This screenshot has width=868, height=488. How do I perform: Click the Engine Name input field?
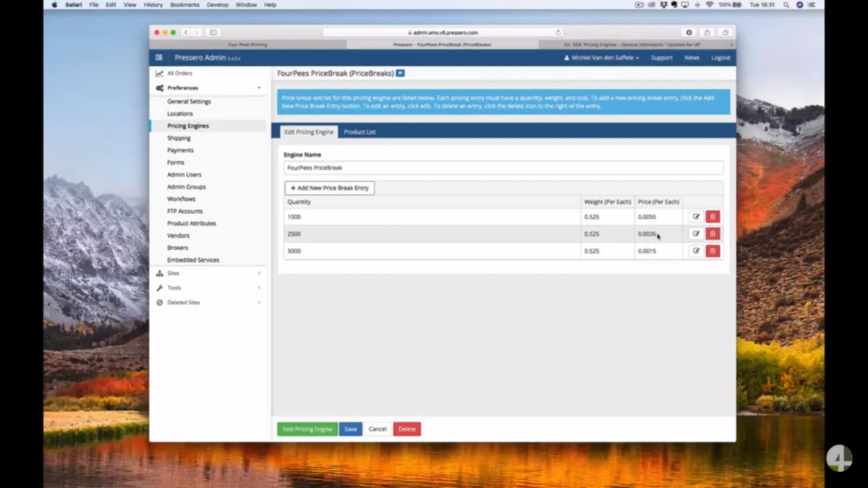coord(503,168)
